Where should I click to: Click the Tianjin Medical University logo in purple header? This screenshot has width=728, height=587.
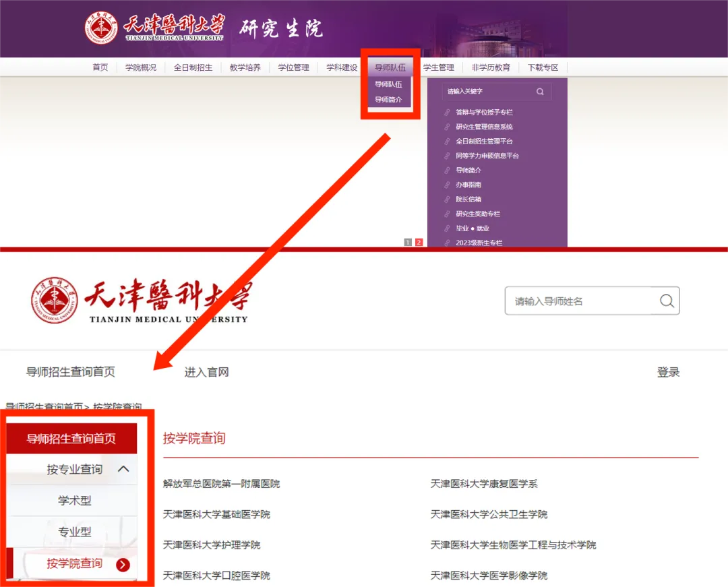154,28
